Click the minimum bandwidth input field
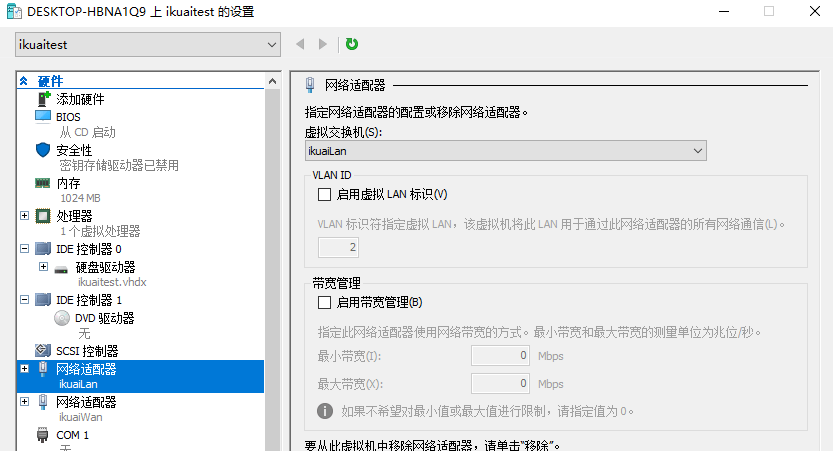 pyautogui.click(x=500, y=355)
